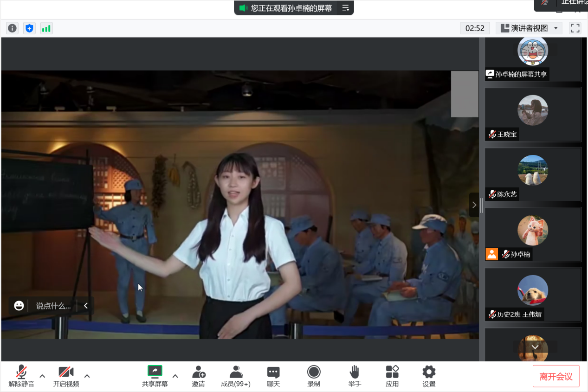
Task: Click the blue security shield icon
Action: pyautogui.click(x=29, y=28)
